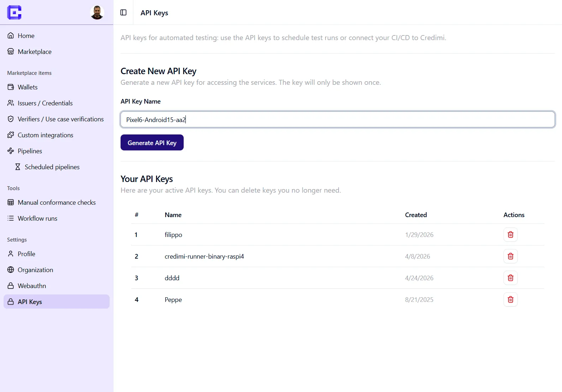Open Wallets section
This screenshot has height=392, width=562.
(x=56, y=87)
